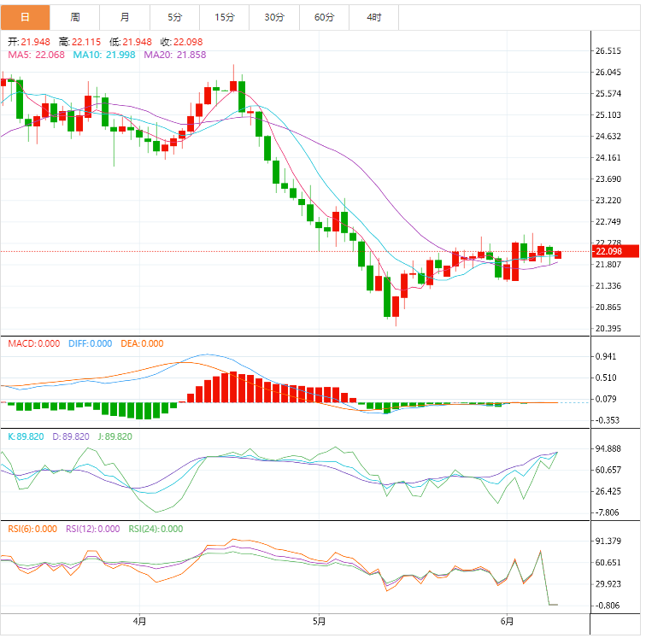The image size is (646, 644).
Task: Click the 29.923 RSI axis value
Action: click(x=608, y=584)
